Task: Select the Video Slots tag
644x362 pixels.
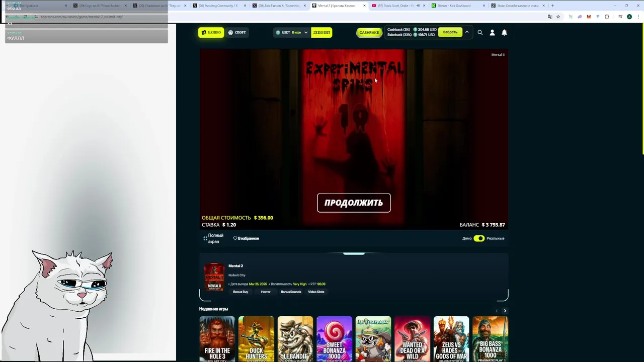Action: click(x=316, y=292)
